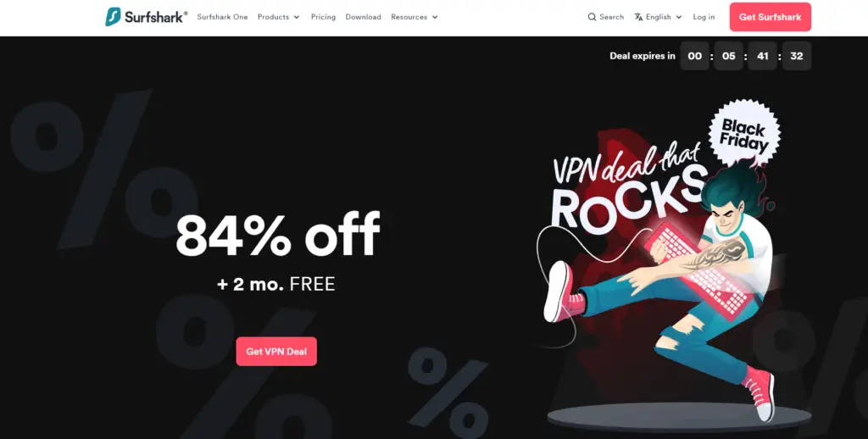
Task: Open the Products menu label
Action: tap(274, 17)
